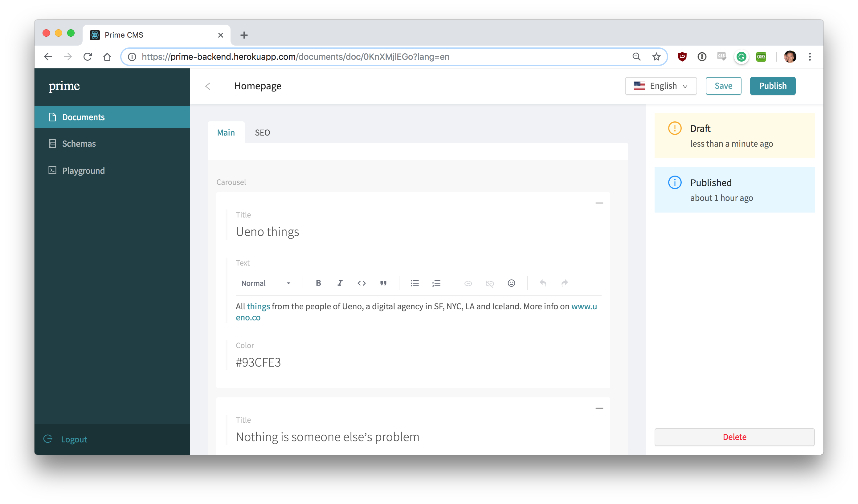Open the Normal paragraph style dropdown

(265, 283)
